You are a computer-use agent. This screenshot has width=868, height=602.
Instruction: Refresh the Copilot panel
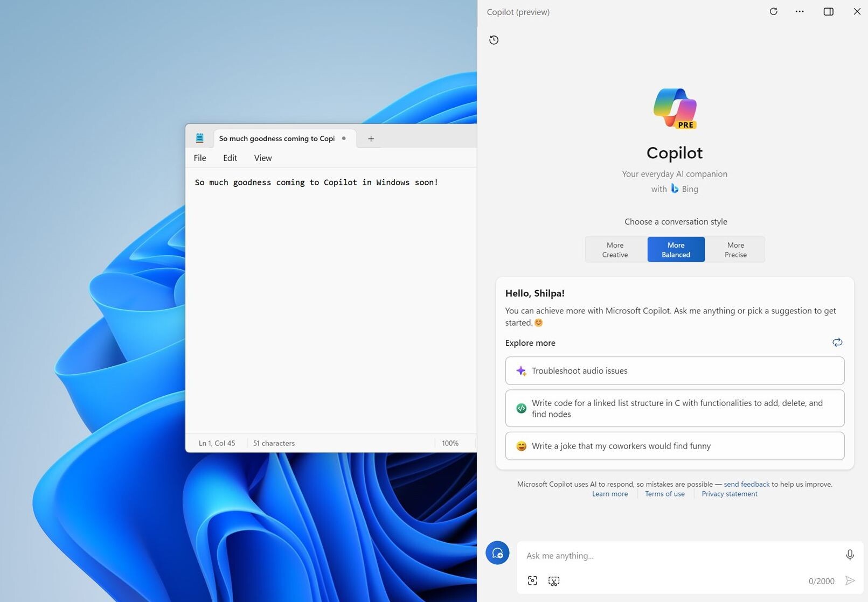[773, 11]
